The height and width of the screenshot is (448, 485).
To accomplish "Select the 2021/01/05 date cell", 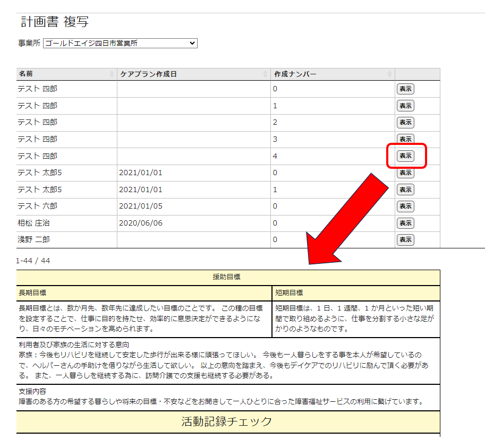I will [141, 206].
